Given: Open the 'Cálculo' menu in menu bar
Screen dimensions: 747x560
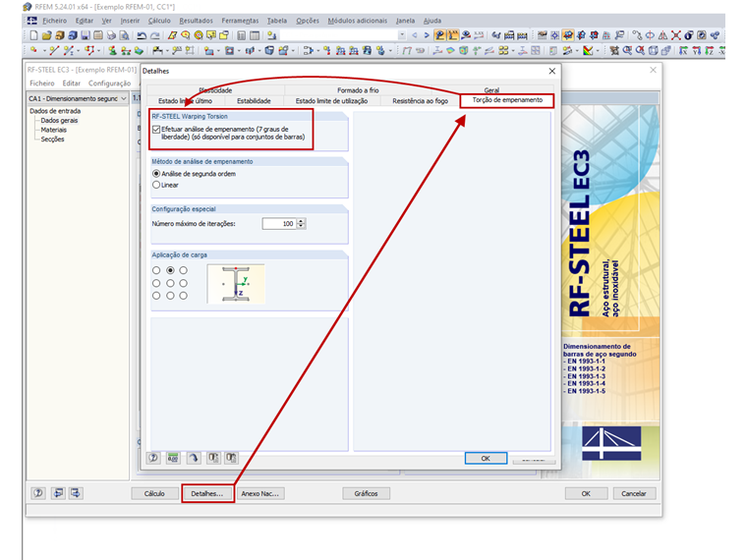Looking at the screenshot, I should pos(159,21).
